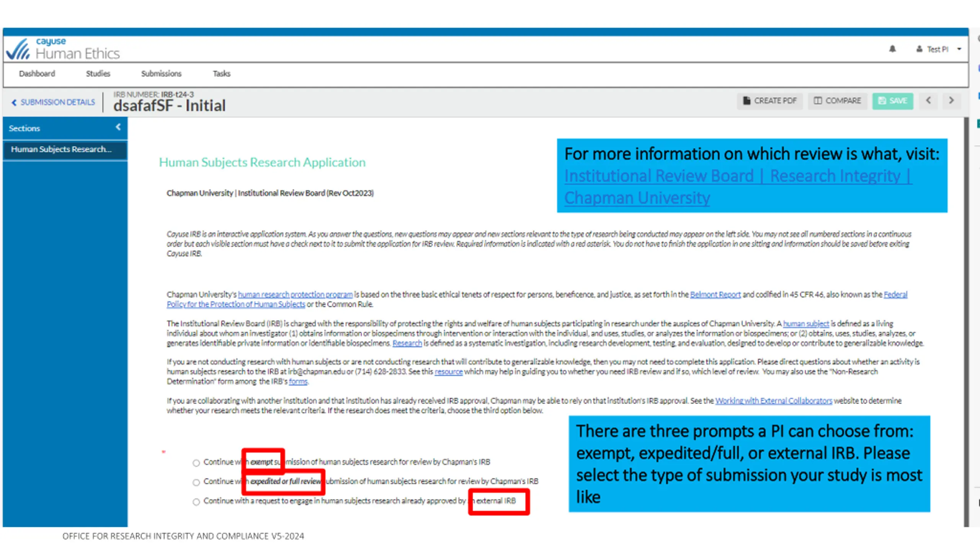Image resolution: width=980 pixels, height=551 pixels.
Task: Switch to the Tasks menu
Action: (x=222, y=73)
